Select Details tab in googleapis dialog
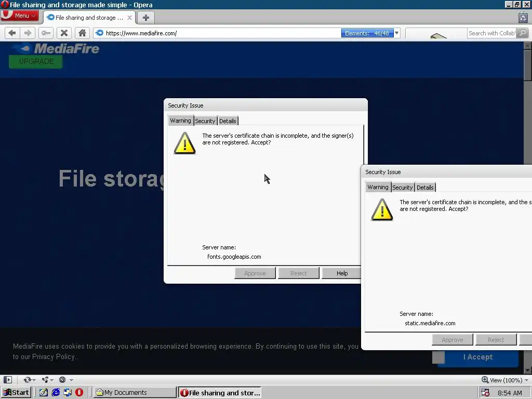This screenshot has width=532, height=399. [228, 121]
